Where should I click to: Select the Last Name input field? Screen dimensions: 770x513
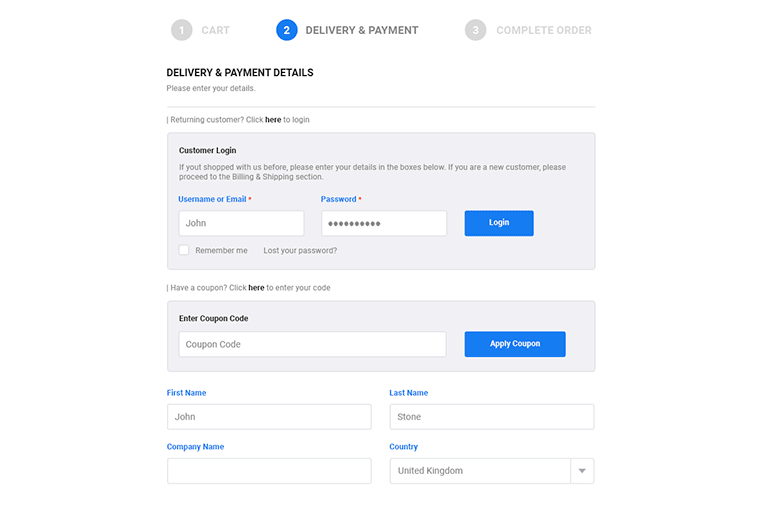492,417
